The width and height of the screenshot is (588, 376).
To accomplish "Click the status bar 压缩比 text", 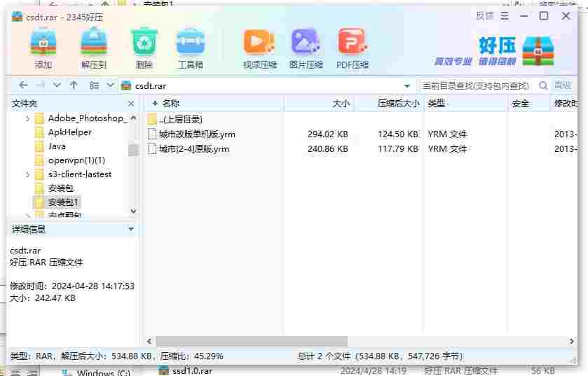I will [x=191, y=356].
